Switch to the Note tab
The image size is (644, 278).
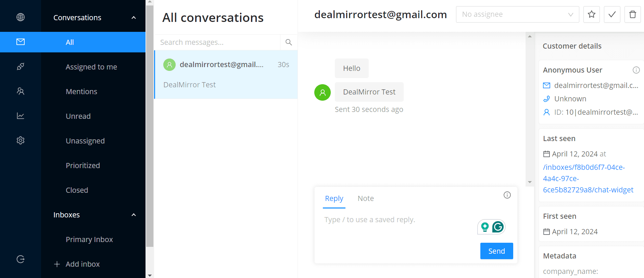365,199
